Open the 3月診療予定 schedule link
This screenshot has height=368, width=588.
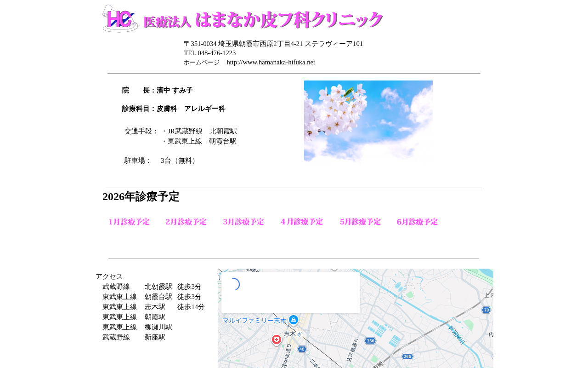coord(243,222)
